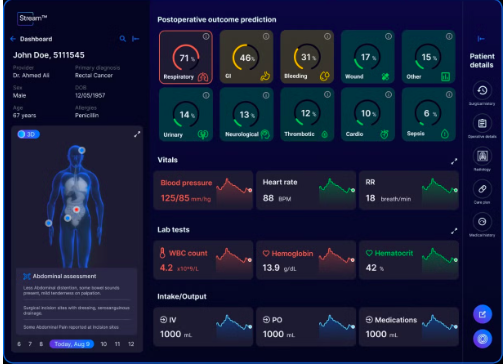Click the WBC count lab trend chart
504x364 pixels.
pyautogui.click(x=234, y=259)
